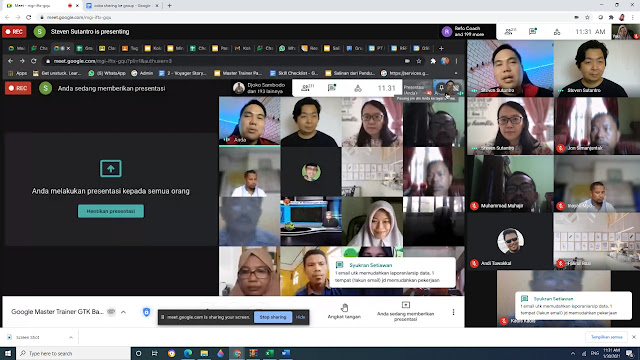
Task: Click the upload presentation icon in shared screen
Action: (111, 168)
